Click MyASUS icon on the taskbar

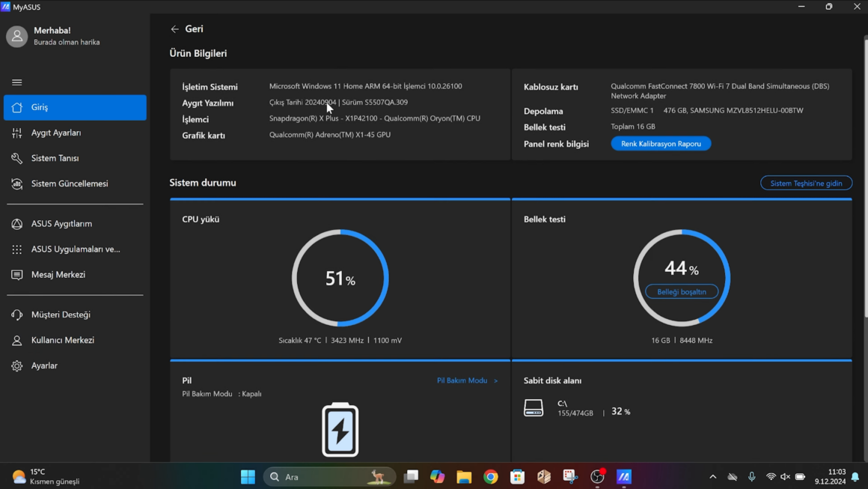[x=624, y=477]
